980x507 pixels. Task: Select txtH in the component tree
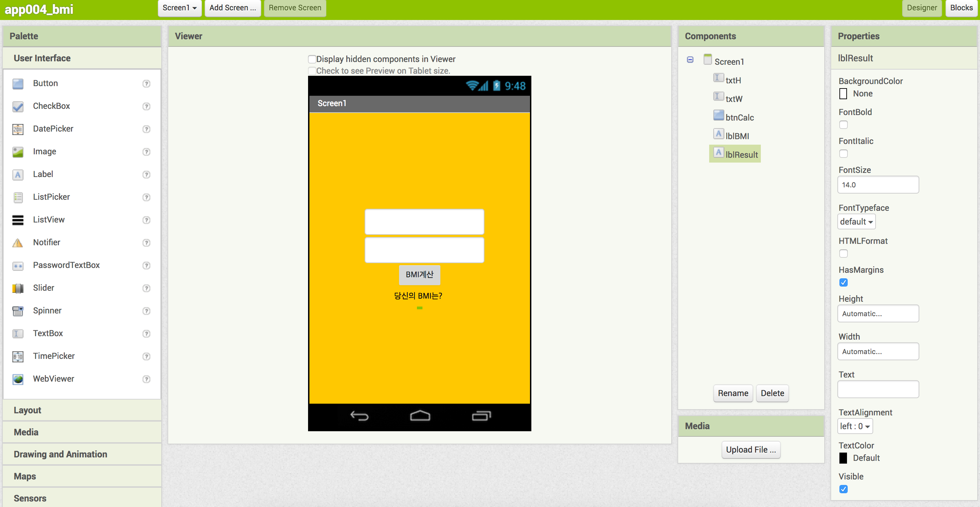pos(733,81)
